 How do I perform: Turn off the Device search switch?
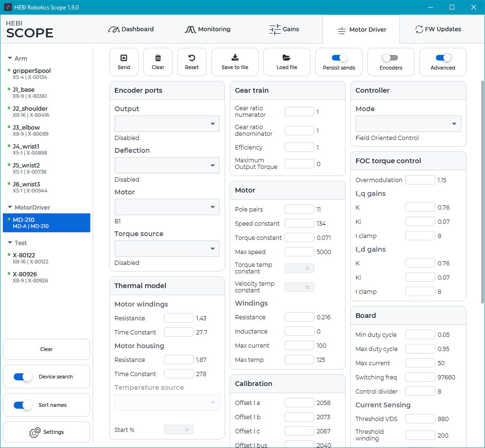click(x=23, y=377)
